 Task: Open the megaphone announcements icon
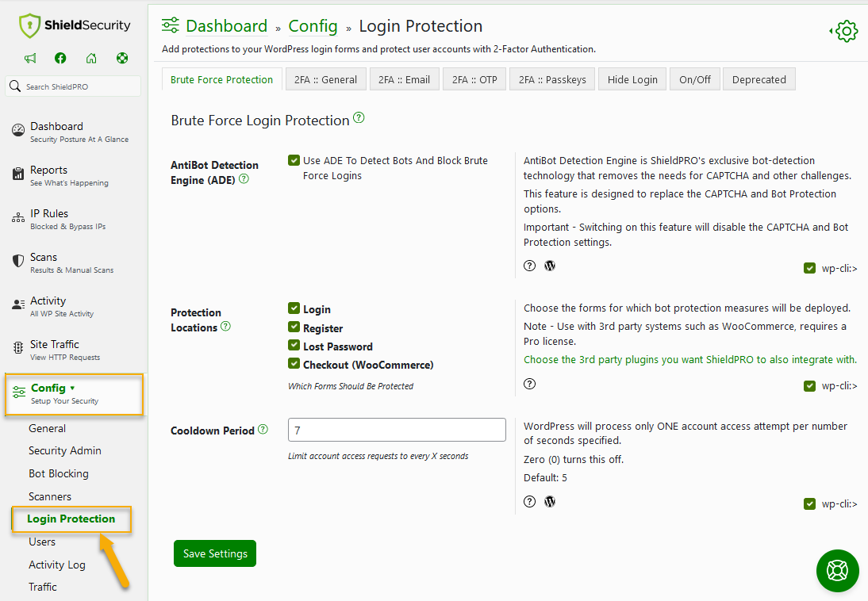click(30, 58)
